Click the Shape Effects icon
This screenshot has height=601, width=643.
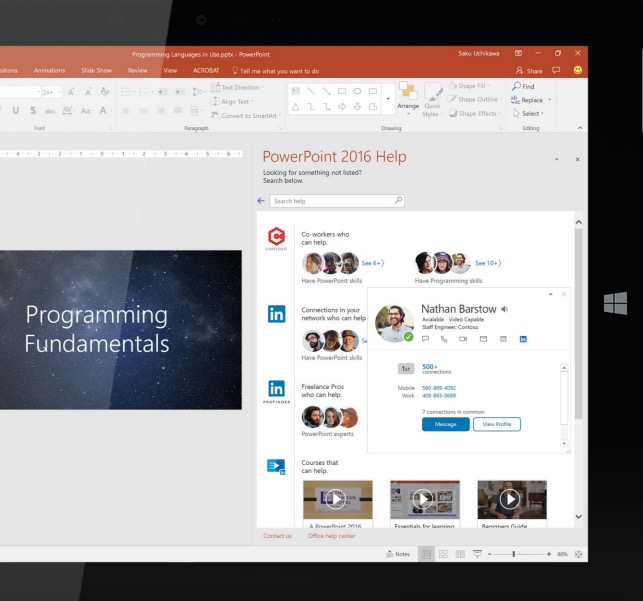[x=453, y=113]
